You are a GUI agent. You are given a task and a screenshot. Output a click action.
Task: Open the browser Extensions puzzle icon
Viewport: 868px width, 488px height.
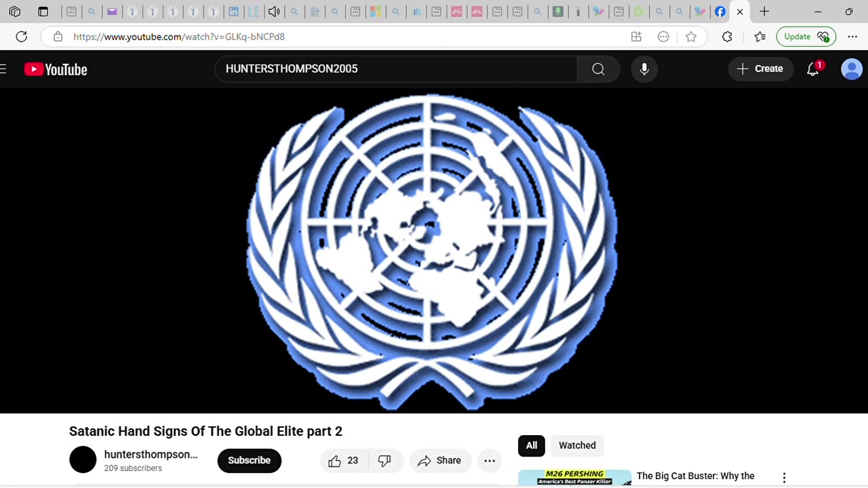(727, 37)
